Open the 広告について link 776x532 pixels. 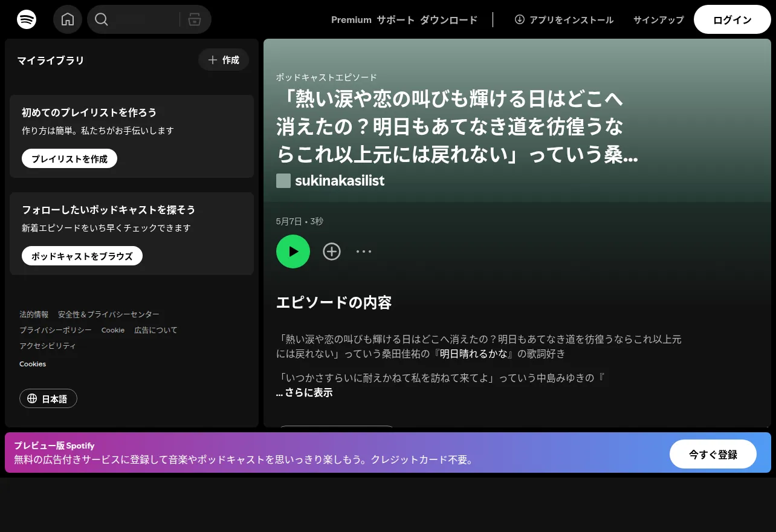tap(156, 330)
